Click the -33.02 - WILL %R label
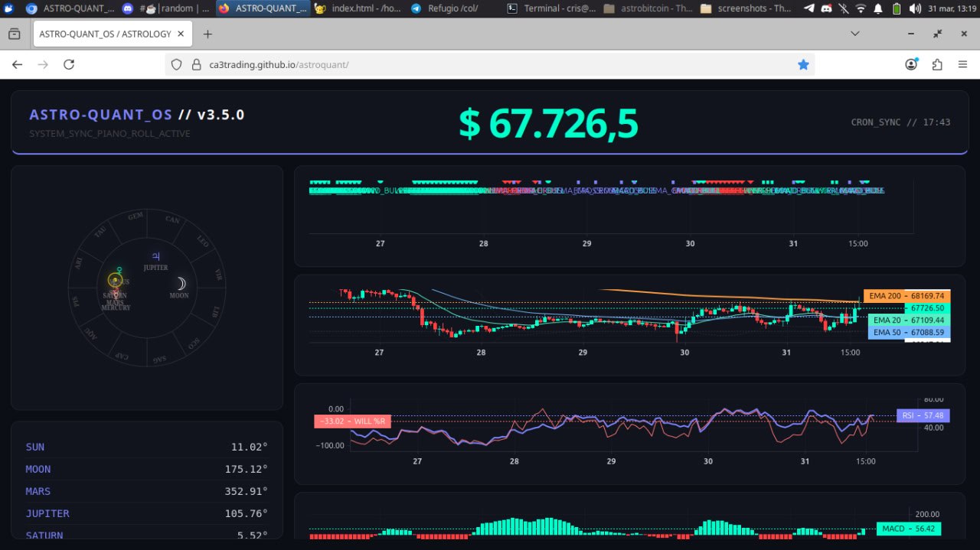 pyautogui.click(x=353, y=421)
